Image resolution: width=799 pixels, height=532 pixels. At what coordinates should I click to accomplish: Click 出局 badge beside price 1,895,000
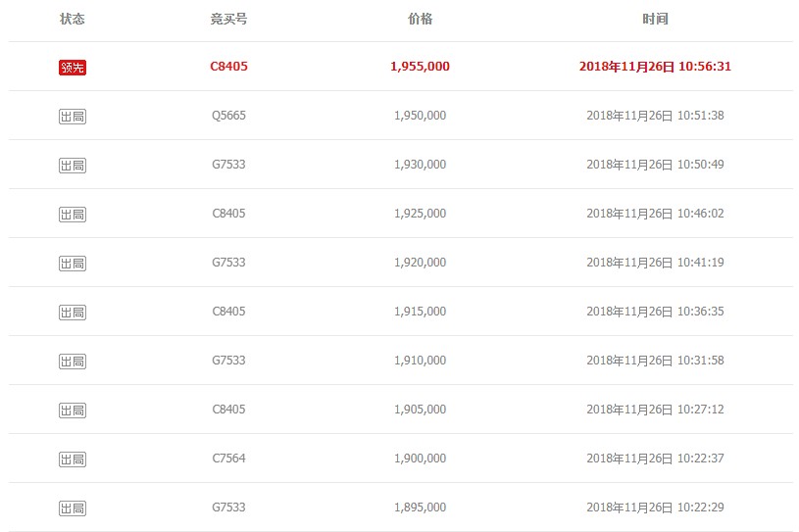point(73,508)
